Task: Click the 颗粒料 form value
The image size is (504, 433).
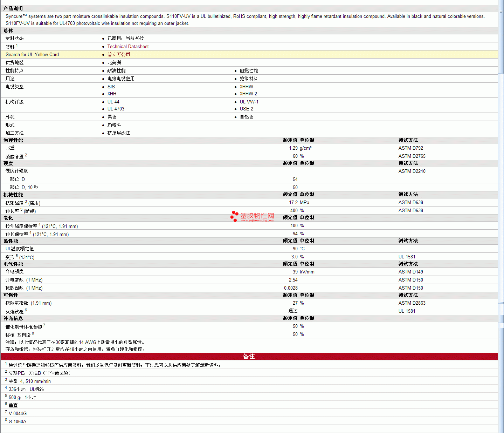Action: [x=114, y=125]
